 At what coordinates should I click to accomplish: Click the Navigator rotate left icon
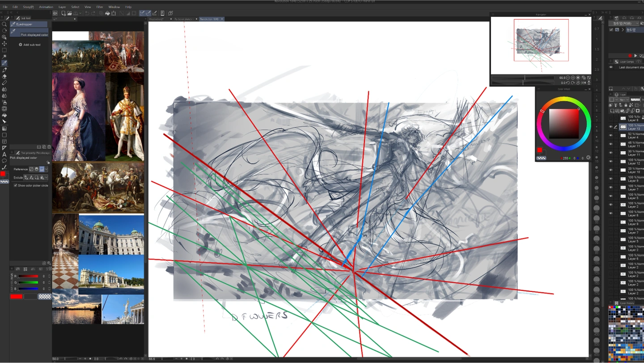(568, 83)
